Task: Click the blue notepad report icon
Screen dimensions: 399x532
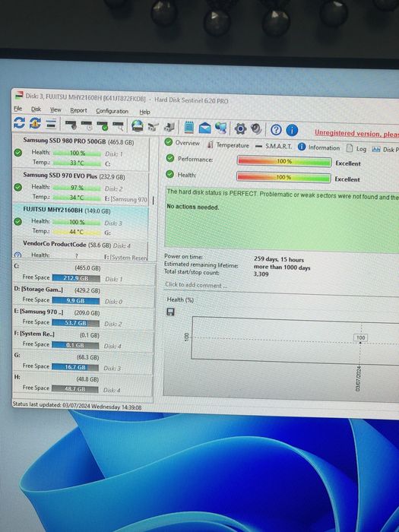Action: point(189,128)
